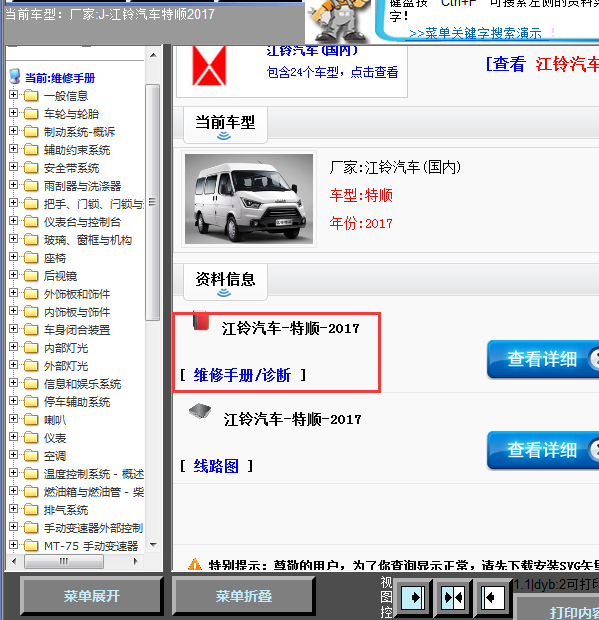Image resolution: width=599 pixels, height=620 pixels.
Task: Open the 维修手册/诊断 link
Action: click(x=242, y=375)
